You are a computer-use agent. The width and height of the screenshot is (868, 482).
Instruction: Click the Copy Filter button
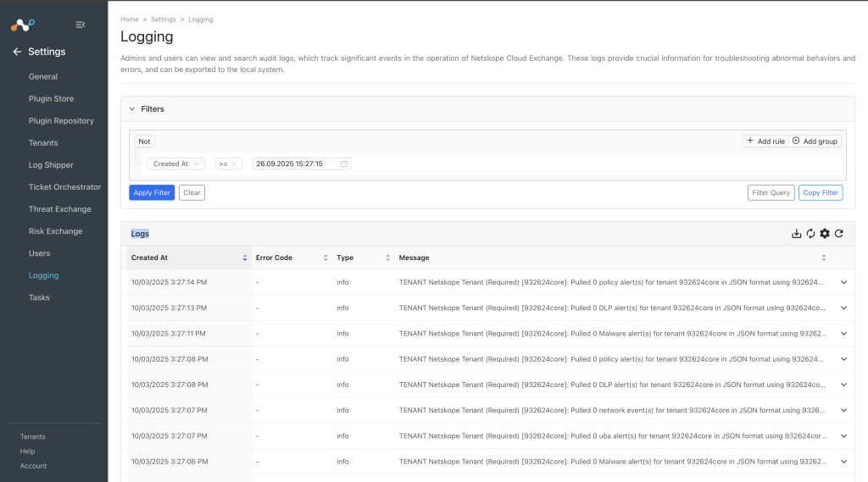[x=821, y=192]
